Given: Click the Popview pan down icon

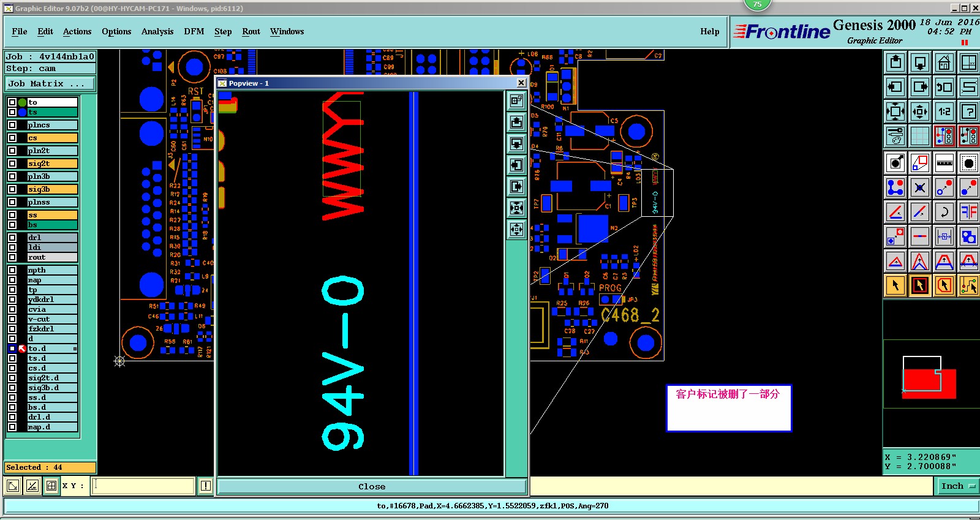Looking at the screenshot, I should pyautogui.click(x=517, y=144).
